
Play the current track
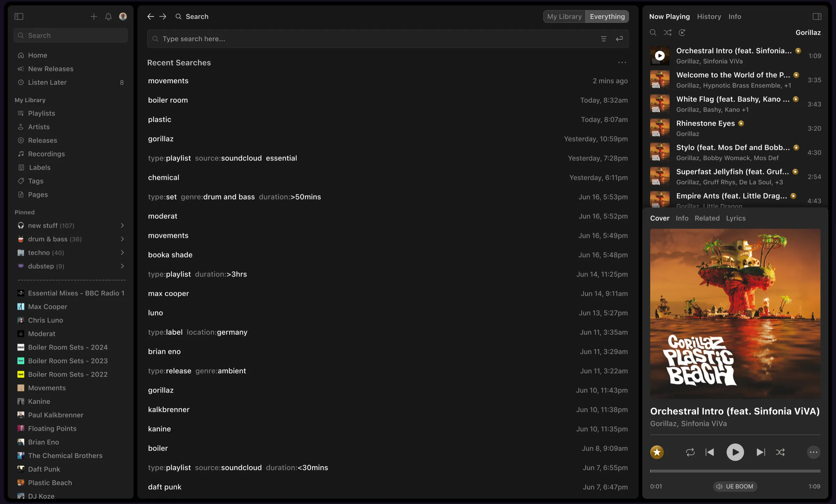tap(735, 452)
